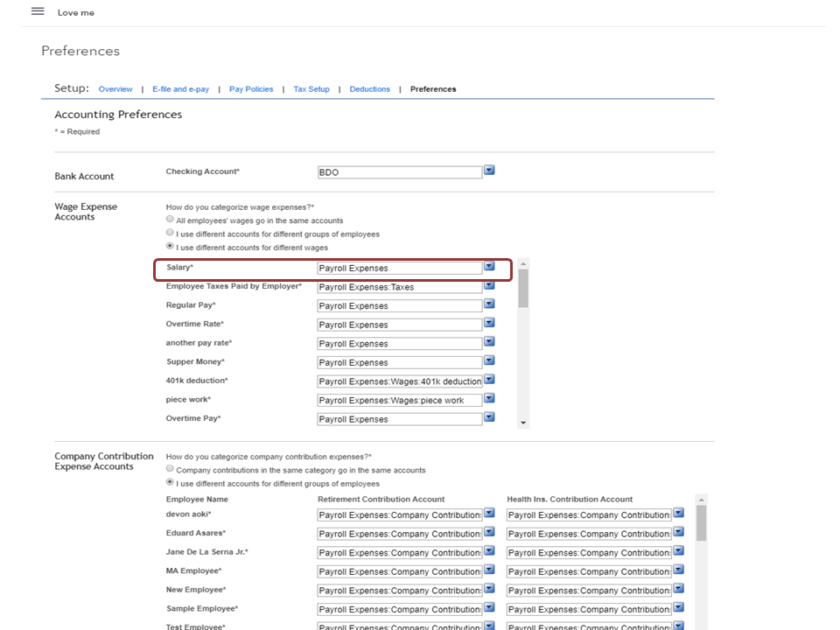Click Supper Money account dropdown arrow
Viewport: 840px width, 630px height.
[489, 361]
